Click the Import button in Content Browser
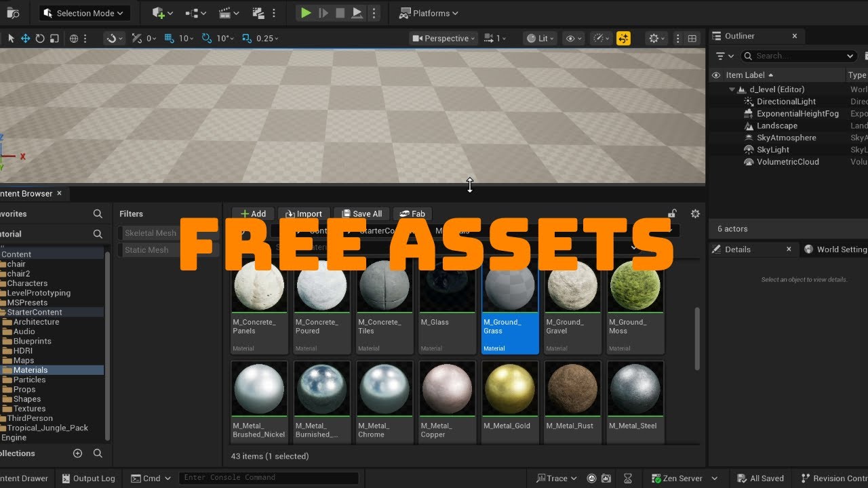The height and width of the screenshot is (488, 868). (x=304, y=213)
